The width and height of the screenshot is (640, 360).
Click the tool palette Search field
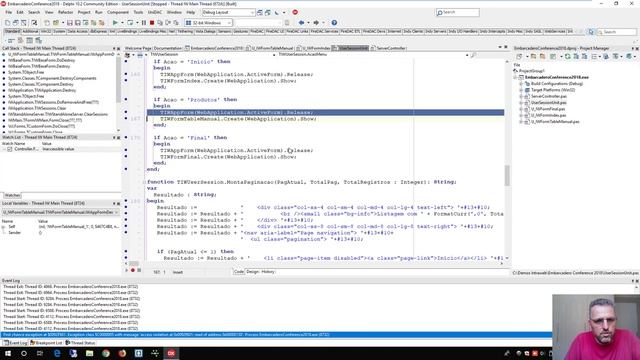tap(617, 31)
